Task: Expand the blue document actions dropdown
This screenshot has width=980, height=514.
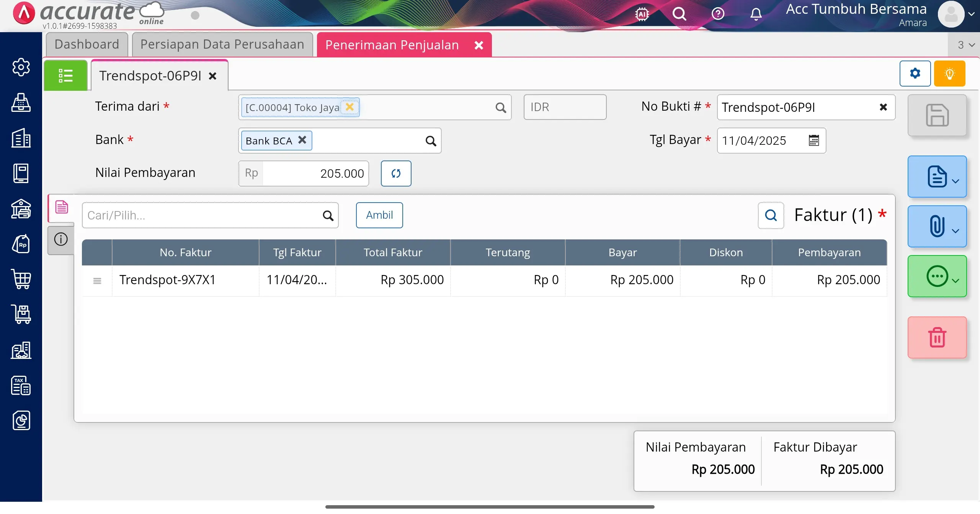Action: [937, 177]
